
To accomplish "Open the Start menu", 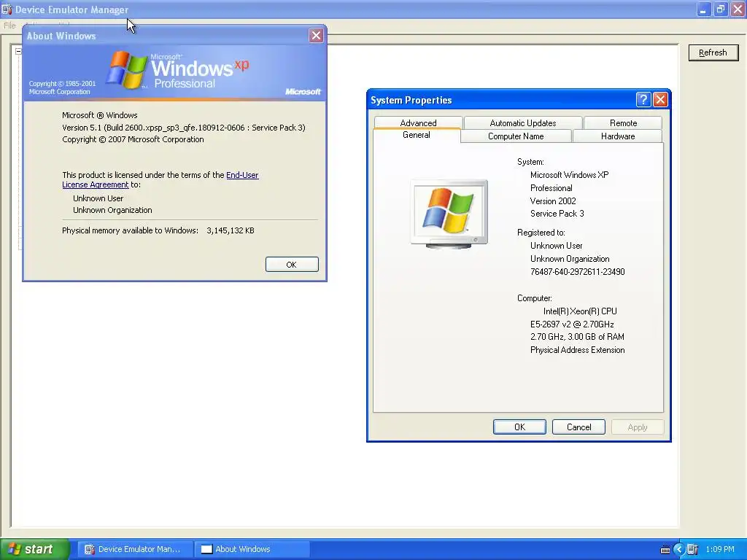I will [x=35, y=549].
